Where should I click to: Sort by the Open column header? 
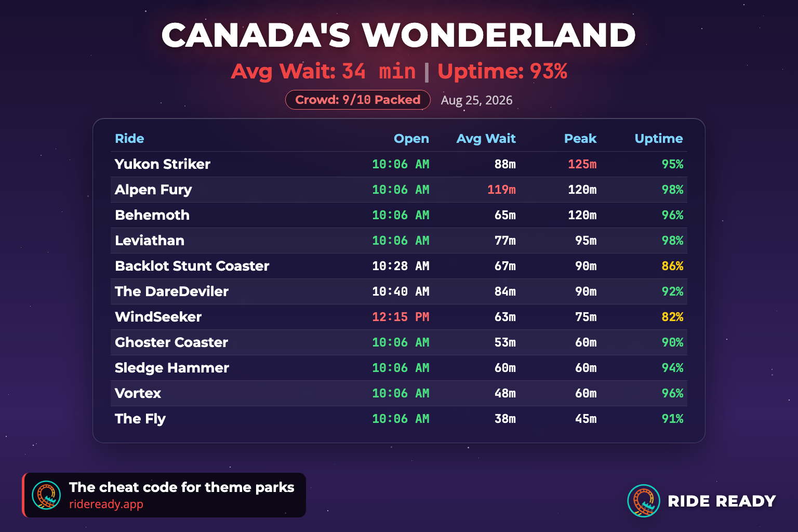(411, 139)
